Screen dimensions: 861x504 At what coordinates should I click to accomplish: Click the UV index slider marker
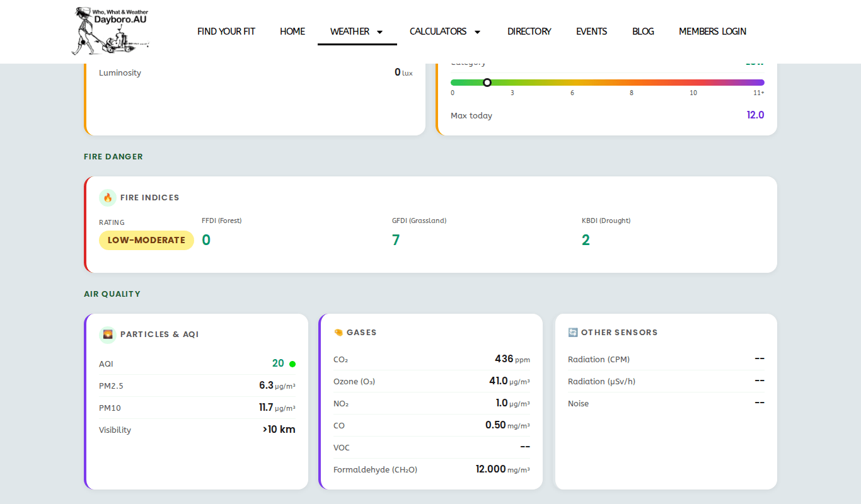[487, 83]
